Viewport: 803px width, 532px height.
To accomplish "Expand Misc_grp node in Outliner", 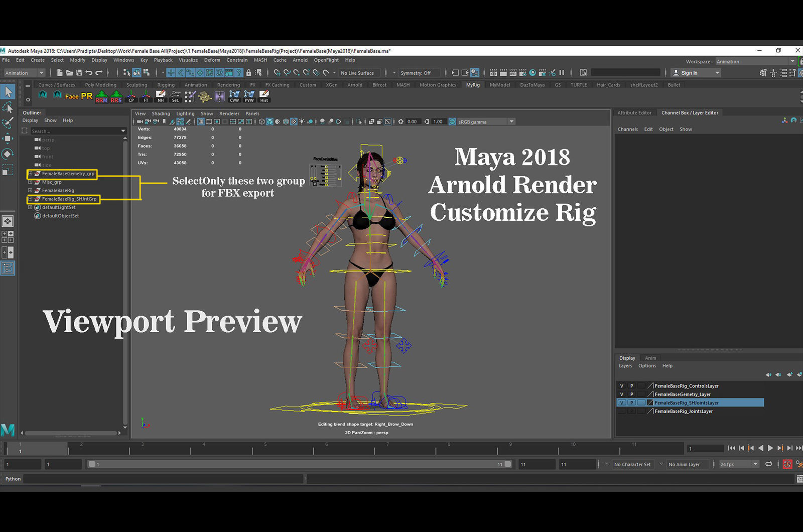I will (30, 182).
